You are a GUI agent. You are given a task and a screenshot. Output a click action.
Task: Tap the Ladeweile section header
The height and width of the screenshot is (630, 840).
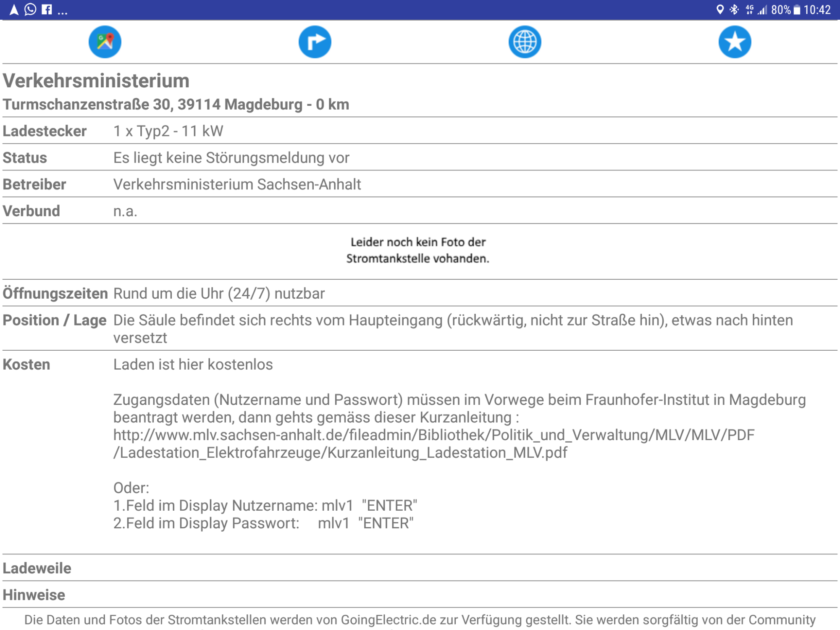(37, 568)
